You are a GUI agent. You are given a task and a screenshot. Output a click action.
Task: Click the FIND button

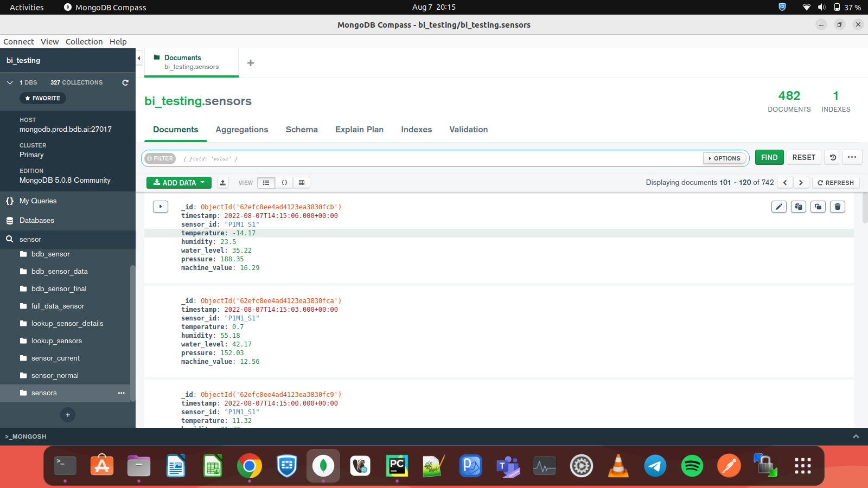click(769, 157)
